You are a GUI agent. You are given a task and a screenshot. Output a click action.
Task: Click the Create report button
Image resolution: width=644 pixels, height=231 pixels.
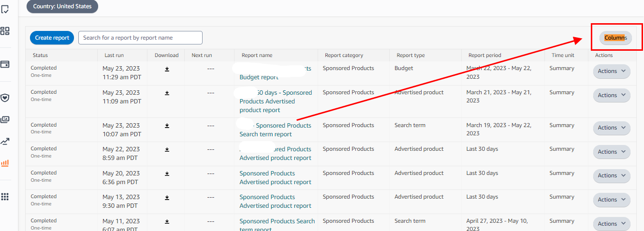(x=52, y=38)
